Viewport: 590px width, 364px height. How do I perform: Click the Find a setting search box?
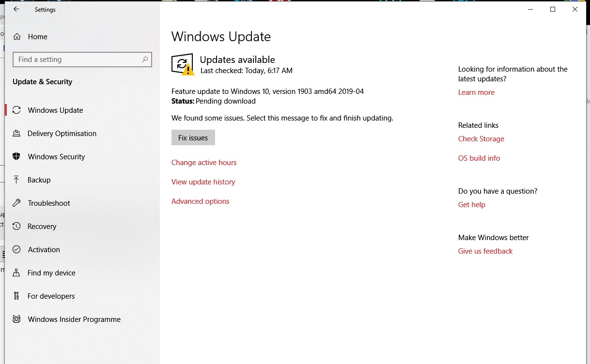82,60
